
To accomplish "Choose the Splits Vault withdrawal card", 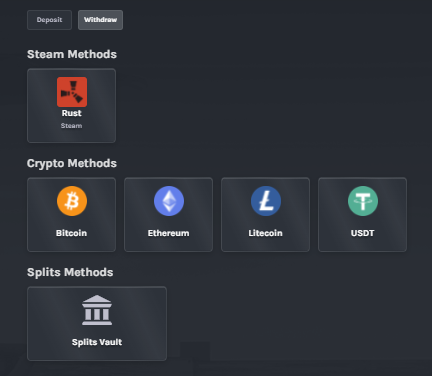I will [x=97, y=324].
